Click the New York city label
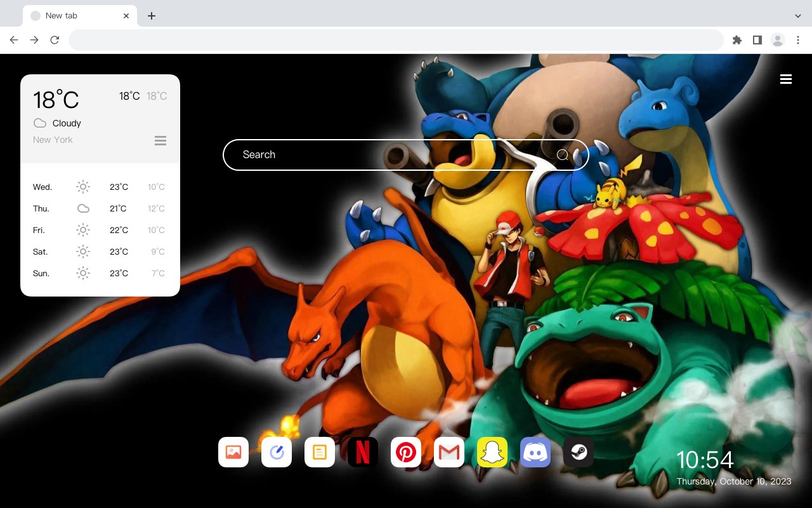This screenshot has height=508, width=812. (53, 140)
